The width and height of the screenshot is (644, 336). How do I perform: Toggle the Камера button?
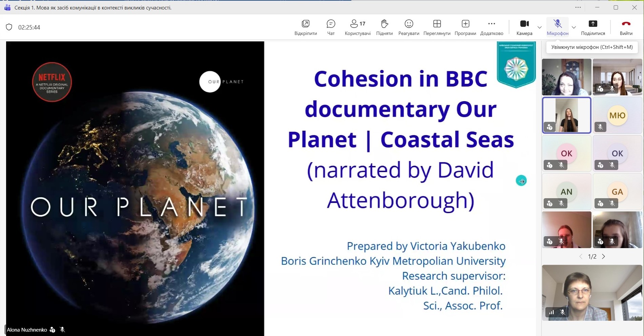524,27
